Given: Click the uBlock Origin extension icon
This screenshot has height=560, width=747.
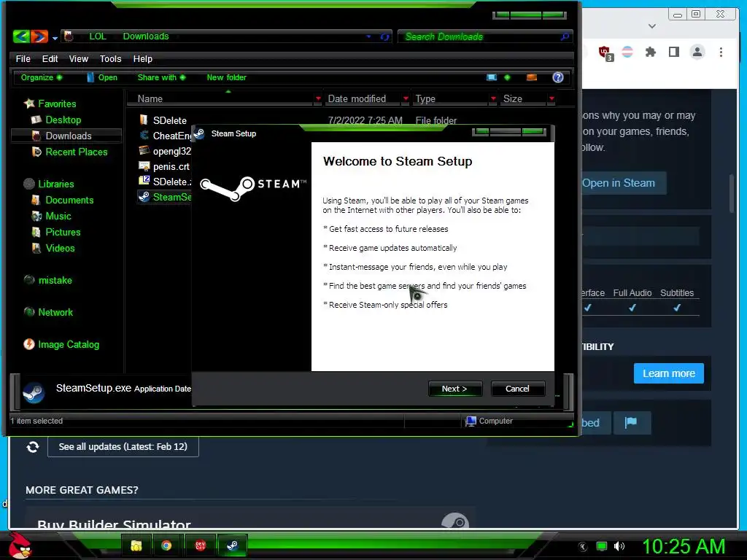Looking at the screenshot, I should (605, 52).
